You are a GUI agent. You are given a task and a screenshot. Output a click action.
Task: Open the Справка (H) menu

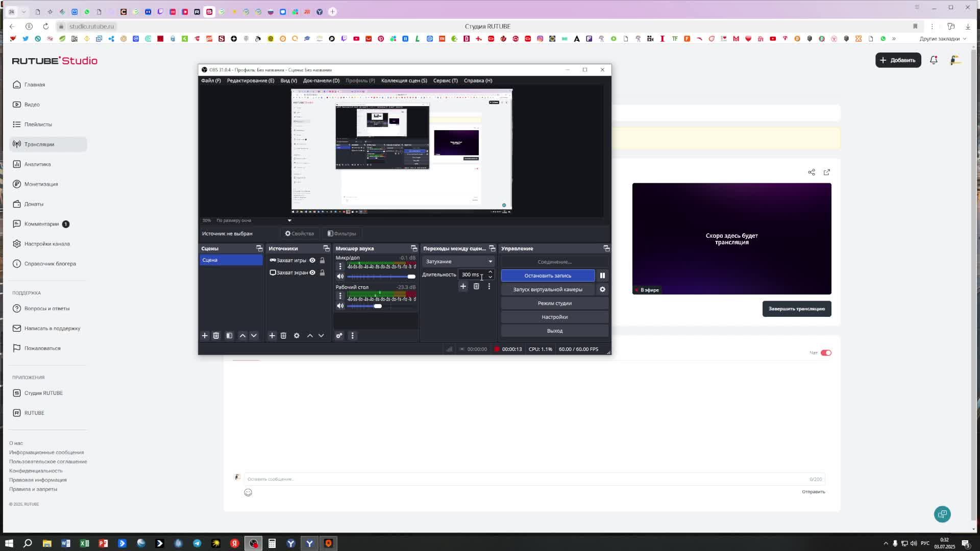click(478, 81)
